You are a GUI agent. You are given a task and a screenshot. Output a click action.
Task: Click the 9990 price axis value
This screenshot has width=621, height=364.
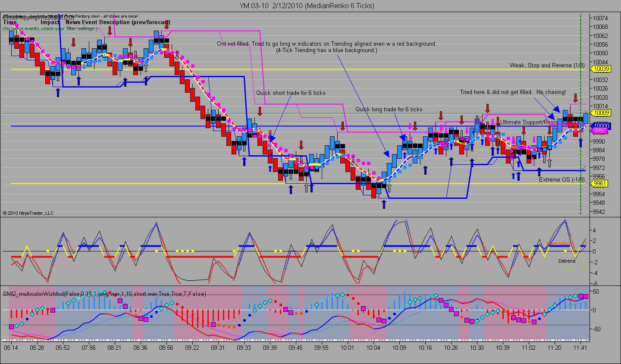click(599, 141)
